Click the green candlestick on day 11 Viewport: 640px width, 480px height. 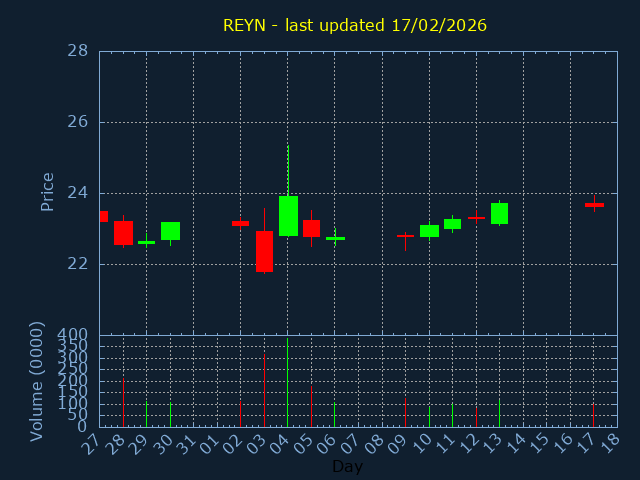(452, 224)
